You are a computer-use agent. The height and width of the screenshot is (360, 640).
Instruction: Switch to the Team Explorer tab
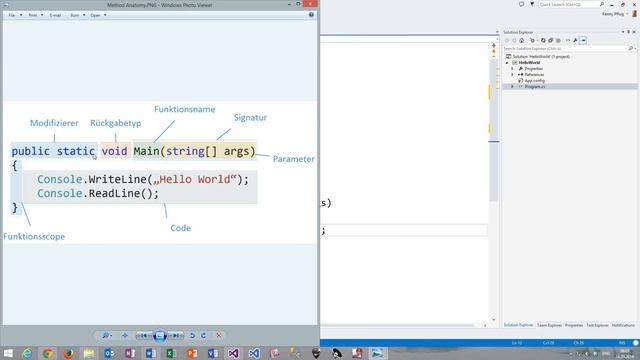coord(549,325)
